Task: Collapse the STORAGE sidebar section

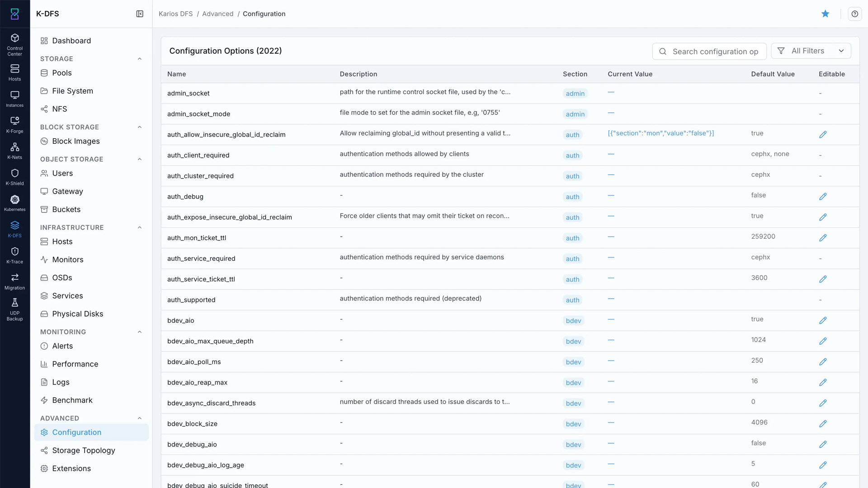Action: pyautogui.click(x=140, y=59)
